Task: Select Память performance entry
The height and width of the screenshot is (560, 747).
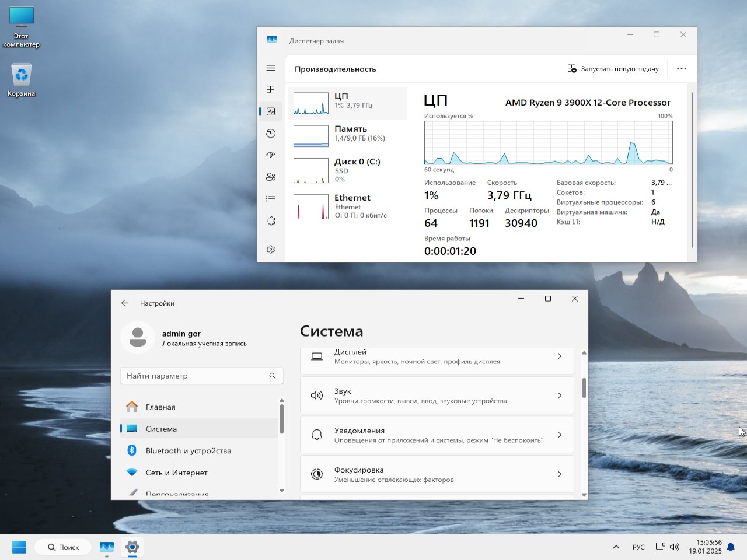Action: [347, 136]
